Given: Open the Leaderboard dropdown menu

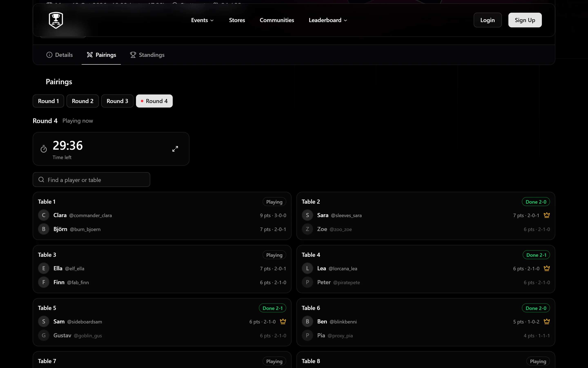Looking at the screenshot, I should [328, 20].
